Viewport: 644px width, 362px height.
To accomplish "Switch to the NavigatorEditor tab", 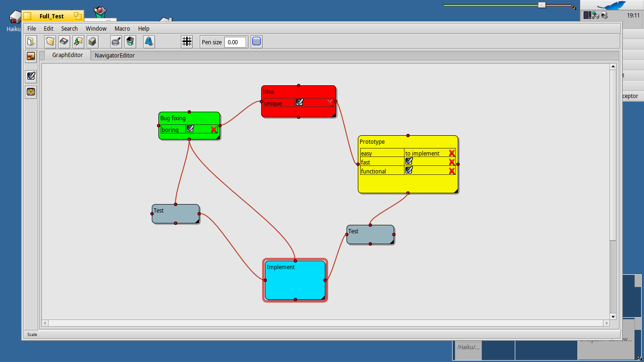I will 115,56.
